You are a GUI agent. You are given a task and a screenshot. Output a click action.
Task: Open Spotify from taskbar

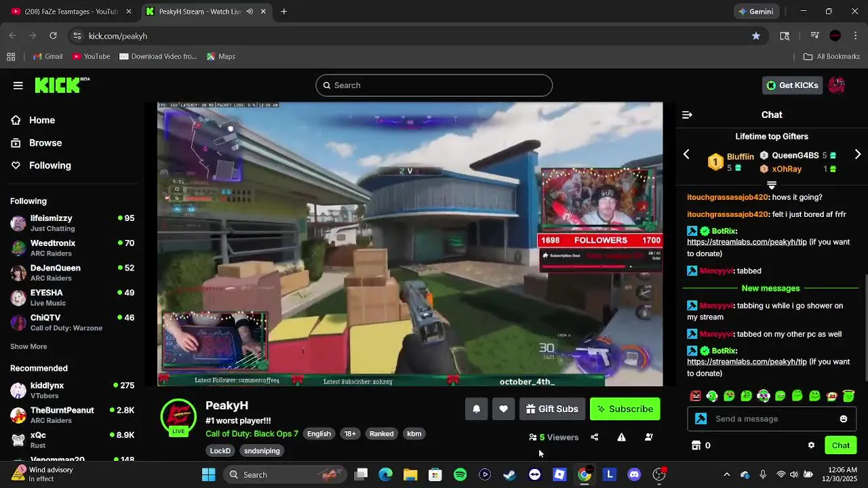(x=460, y=474)
